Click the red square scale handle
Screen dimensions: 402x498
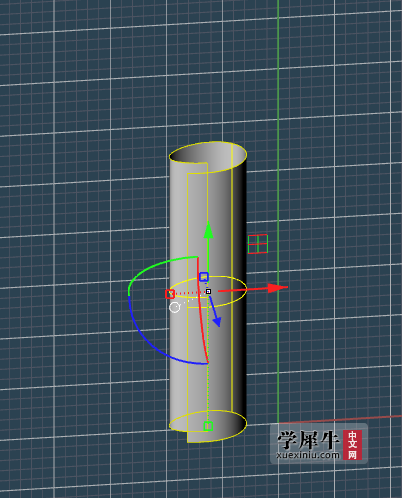click(170, 294)
